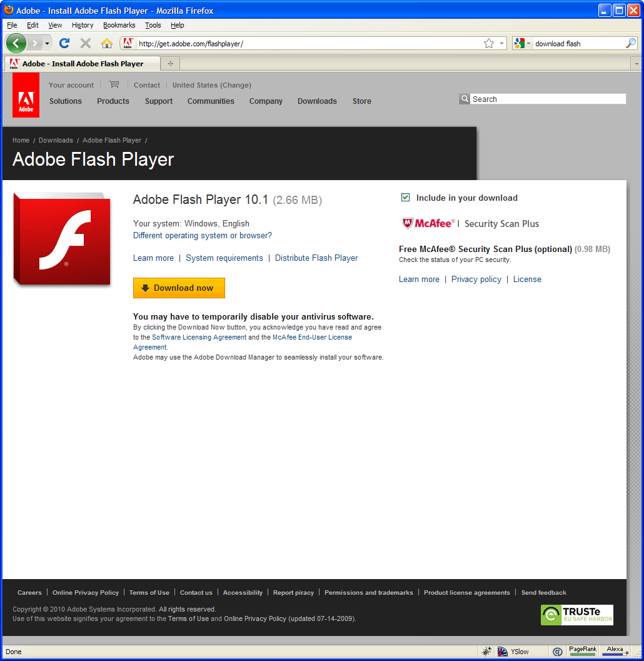Click the TRUSTe EU Safe Harbor badge
Image resolution: width=644 pixels, height=661 pixels.
coord(577,615)
